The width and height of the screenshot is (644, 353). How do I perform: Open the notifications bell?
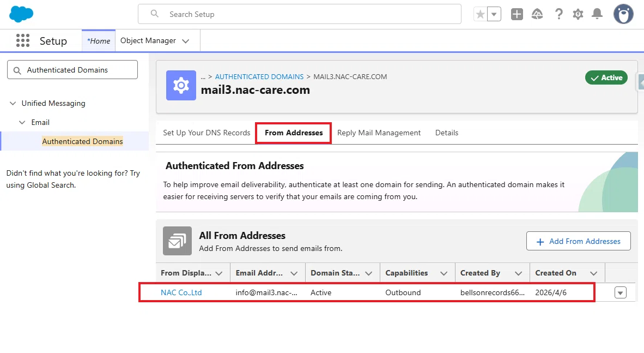pyautogui.click(x=597, y=14)
